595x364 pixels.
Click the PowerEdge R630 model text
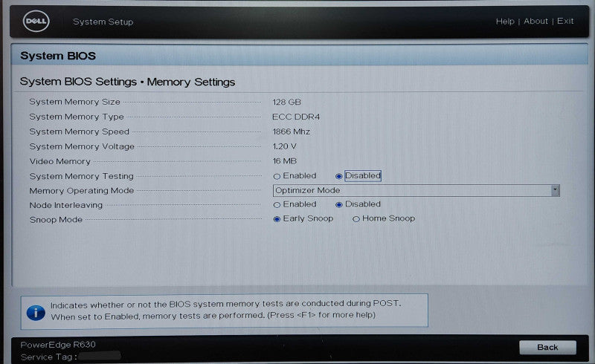pos(58,344)
